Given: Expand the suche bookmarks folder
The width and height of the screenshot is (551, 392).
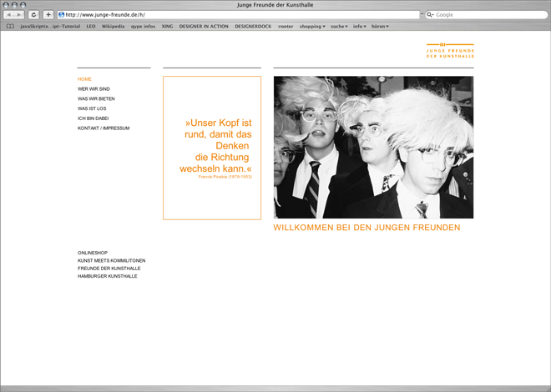Looking at the screenshot, I should tap(339, 27).
